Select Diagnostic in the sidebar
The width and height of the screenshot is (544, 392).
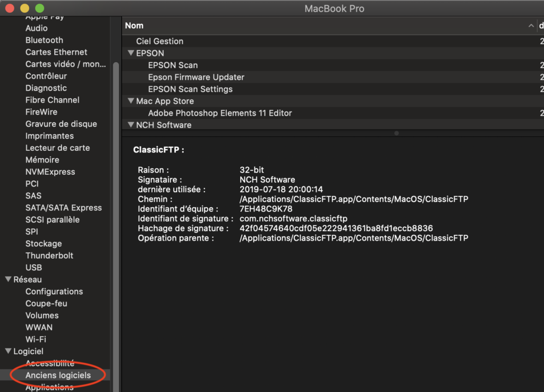coord(46,88)
